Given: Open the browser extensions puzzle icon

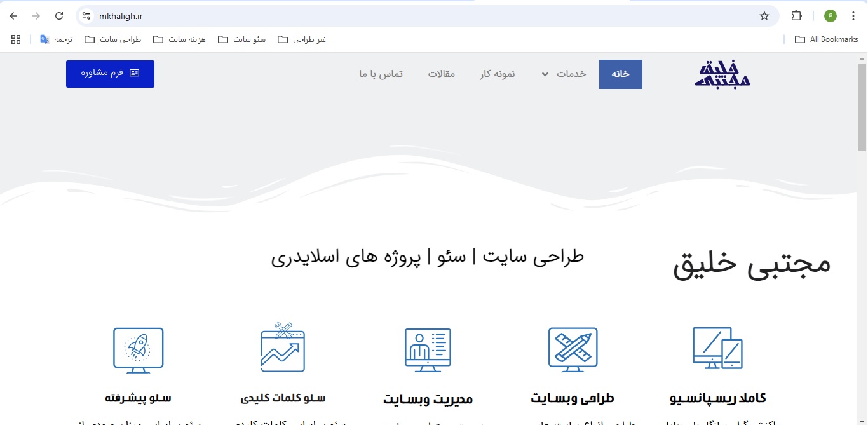Looking at the screenshot, I should point(796,15).
